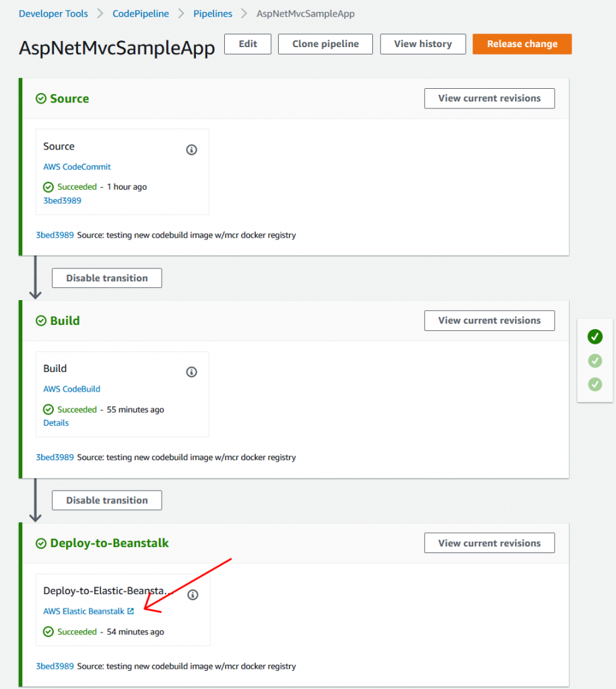This screenshot has width=616, height=689.
Task: Click the external link icon beside AWS Elastic Beanstalk
Action: 131,611
